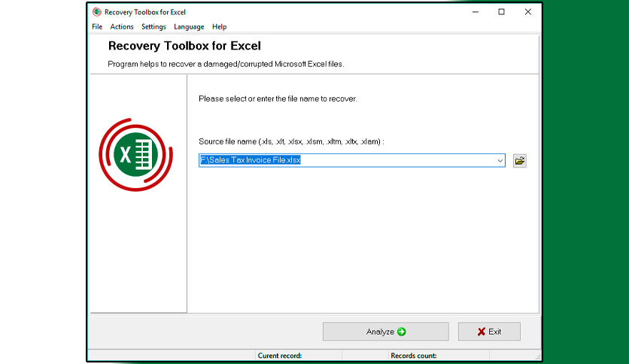Click the browse folder icon button
629x364 pixels.
click(x=519, y=161)
